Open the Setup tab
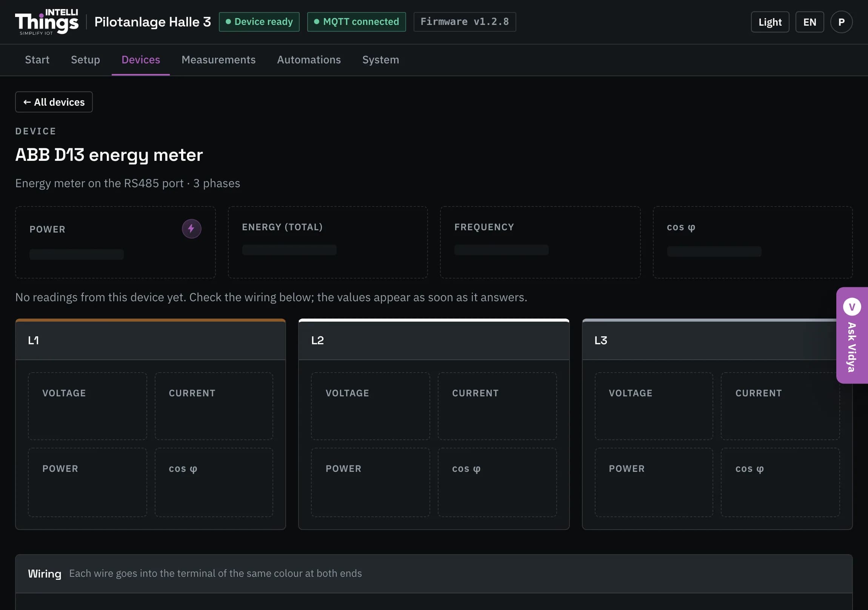 (x=85, y=60)
